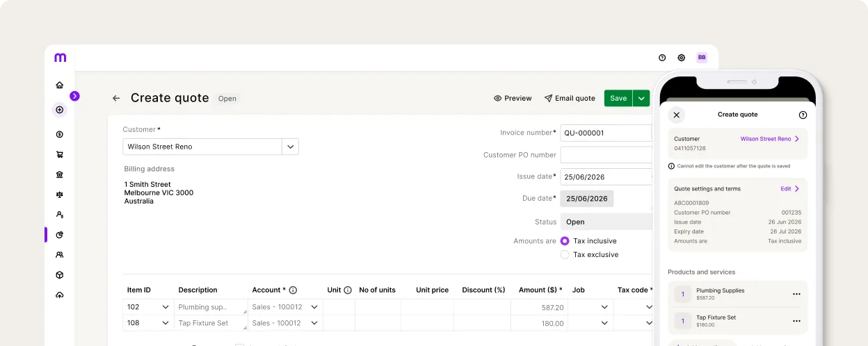Open Item ID dropdown for item 108
The height and width of the screenshot is (346, 868).
coord(166,323)
